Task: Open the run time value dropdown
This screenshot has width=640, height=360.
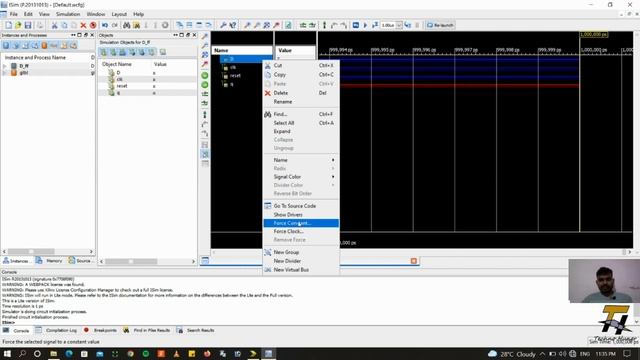Action: pos(399,25)
